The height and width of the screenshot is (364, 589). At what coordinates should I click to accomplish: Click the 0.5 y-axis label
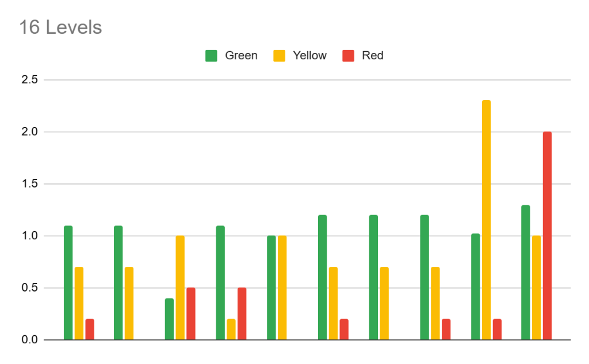click(29, 288)
